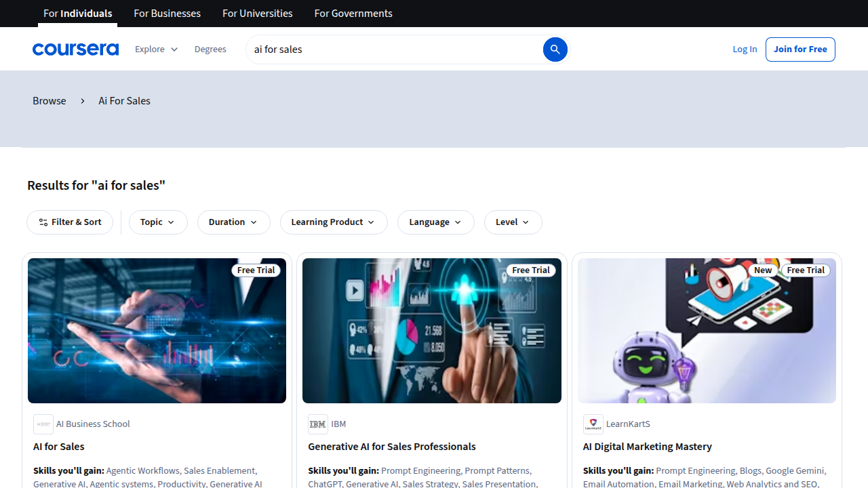
Task: Click the Generative AI for Sales thumbnail
Action: coord(432,331)
